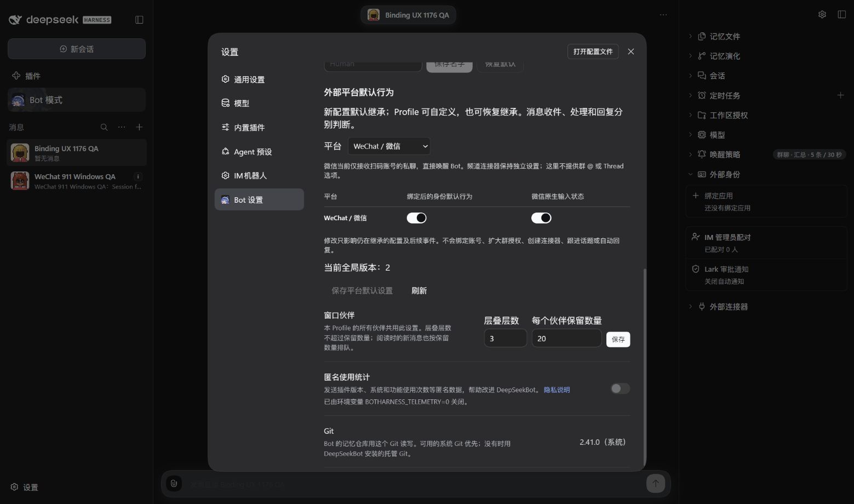Add a new message with plus icon
This screenshot has height=504, width=854.
139,127
